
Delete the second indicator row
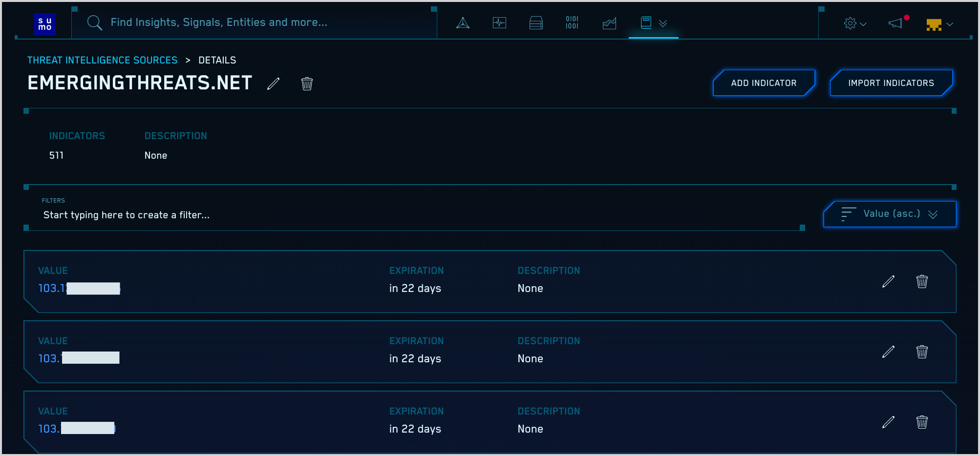tap(922, 352)
